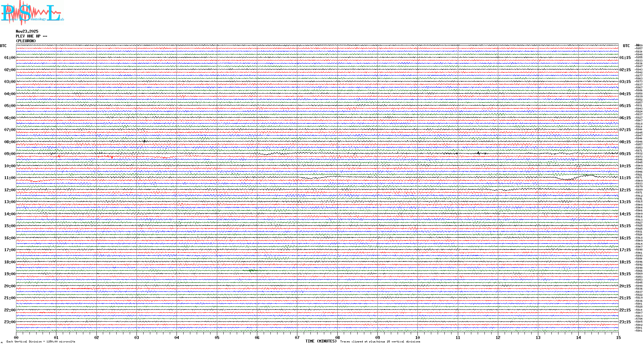Click the TIME (MINUTES) axis title
The width and height of the screenshot is (644, 346).
pos(321,341)
